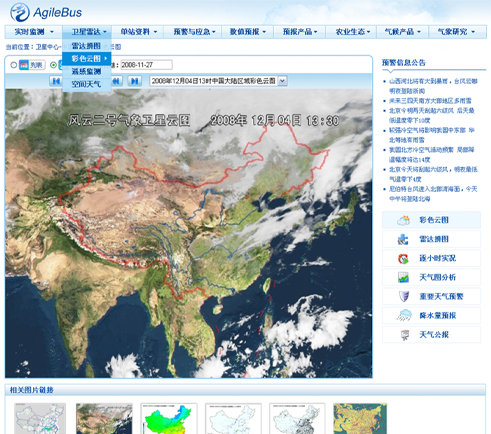Open the yellow terrain map thumbnail
The height and width of the screenshot is (434, 491).
[360, 418]
